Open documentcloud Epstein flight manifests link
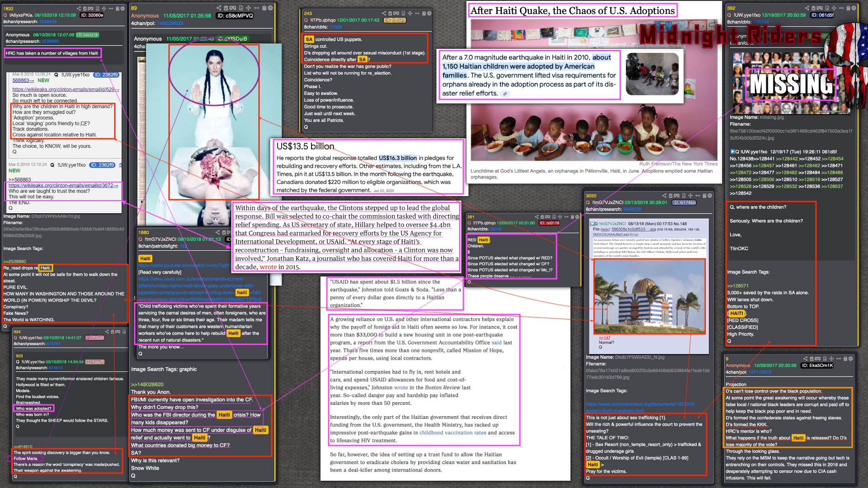 coord(641,407)
